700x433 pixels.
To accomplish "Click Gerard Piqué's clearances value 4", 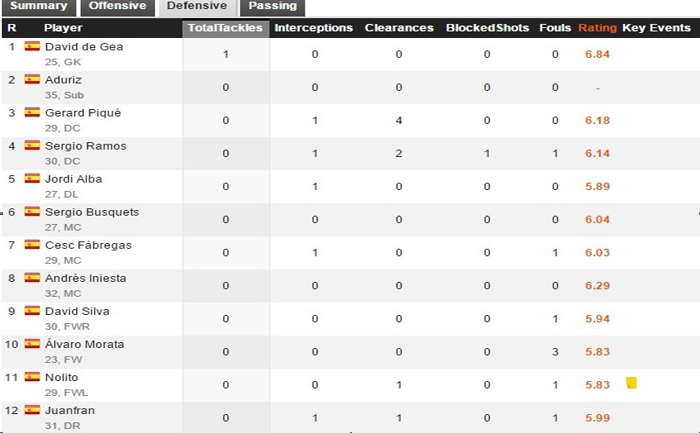I will (x=399, y=121).
